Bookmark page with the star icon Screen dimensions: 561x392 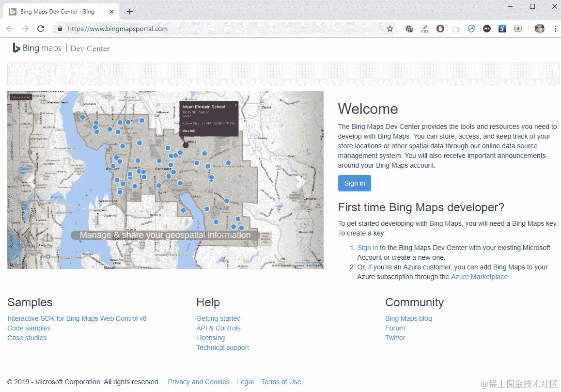(x=390, y=29)
